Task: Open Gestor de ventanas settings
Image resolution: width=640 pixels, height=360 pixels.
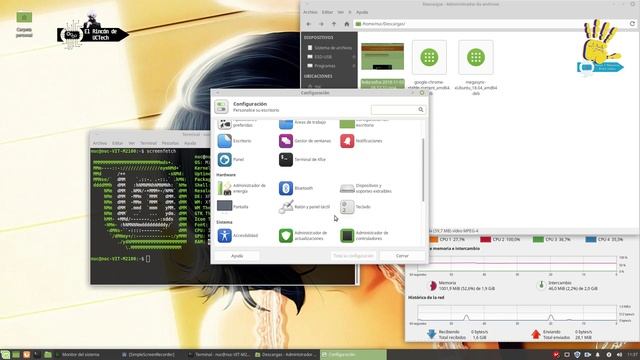Action: coord(305,141)
